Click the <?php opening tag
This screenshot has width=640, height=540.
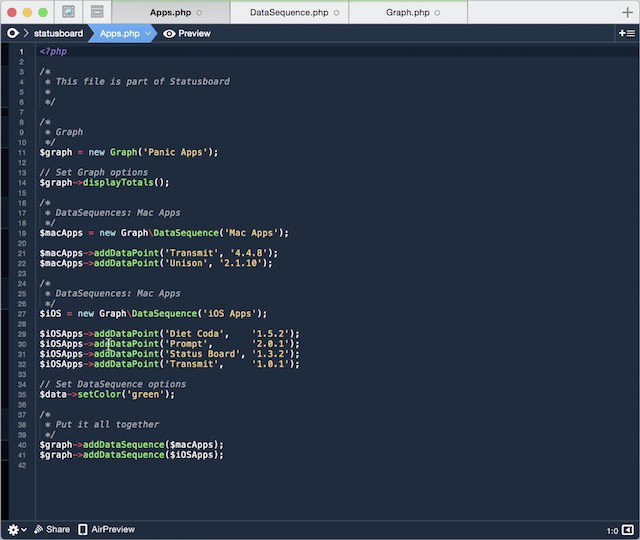coord(53,51)
